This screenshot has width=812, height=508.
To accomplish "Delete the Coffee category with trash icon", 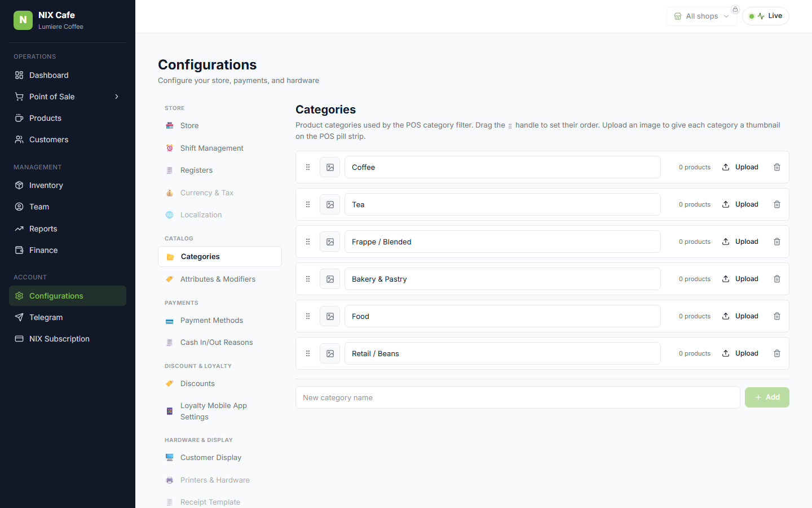I will pyautogui.click(x=777, y=167).
